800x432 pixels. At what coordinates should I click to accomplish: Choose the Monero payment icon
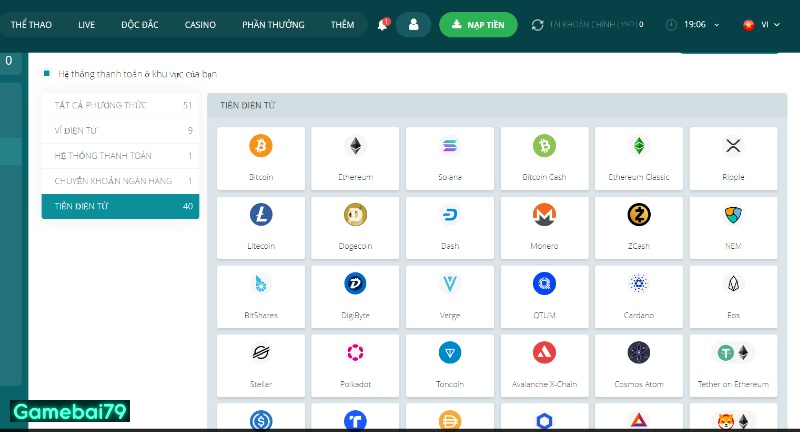[x=544, y=215]
